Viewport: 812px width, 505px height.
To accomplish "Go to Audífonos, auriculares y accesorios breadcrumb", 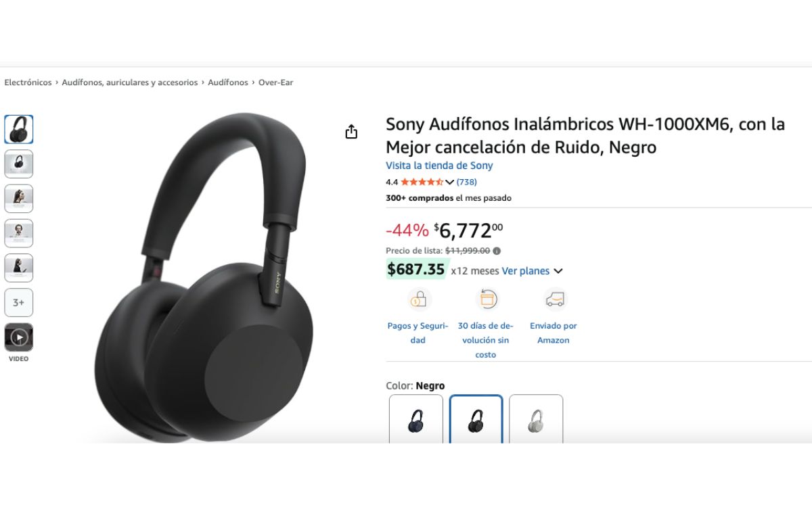I will (x=130, y=82).
